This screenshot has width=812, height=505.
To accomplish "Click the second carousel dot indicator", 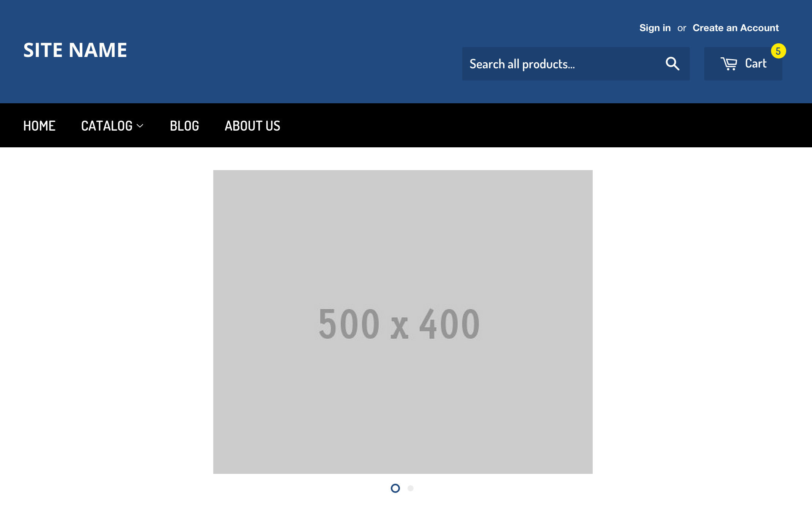I will coord(410,488).
